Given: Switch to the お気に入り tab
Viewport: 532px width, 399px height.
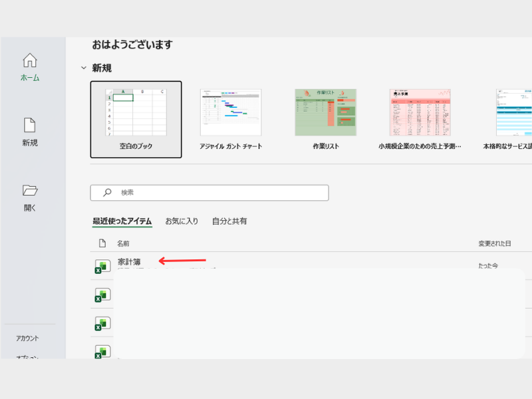Looking at the screenshot, I should [182, 221].
